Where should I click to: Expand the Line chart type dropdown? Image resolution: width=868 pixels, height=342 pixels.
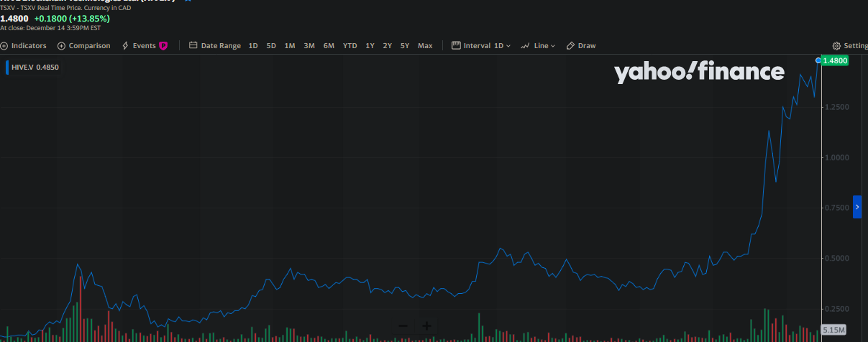tap(538, 45)
